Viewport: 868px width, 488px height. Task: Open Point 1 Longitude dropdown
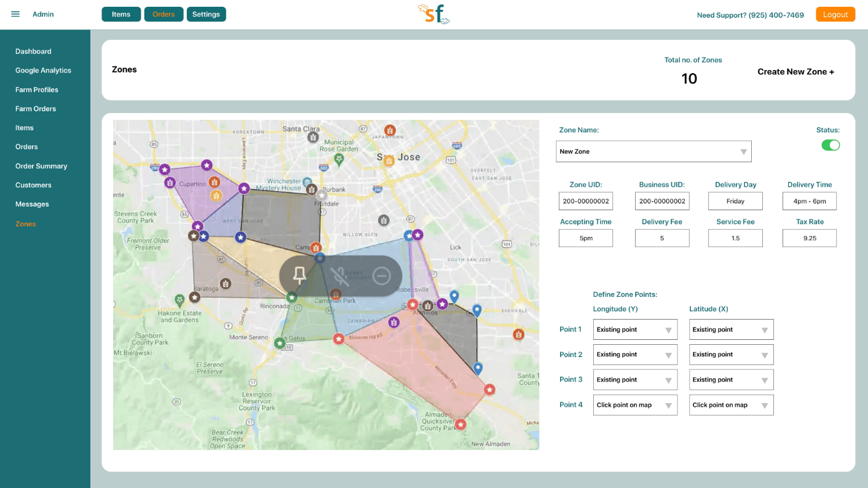pos(635,329)
